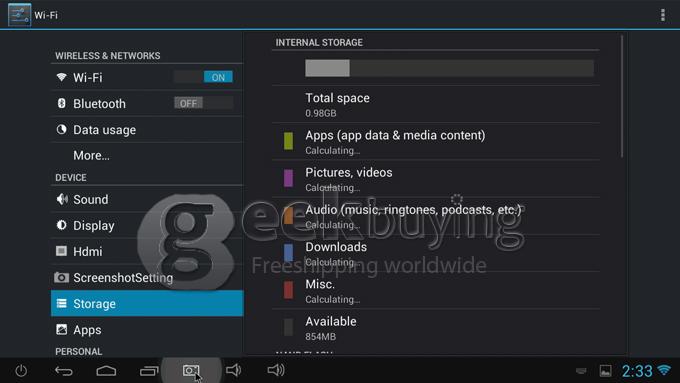Tap the Back arrow navigation button
680x383 pixels.
click(64, 370)
